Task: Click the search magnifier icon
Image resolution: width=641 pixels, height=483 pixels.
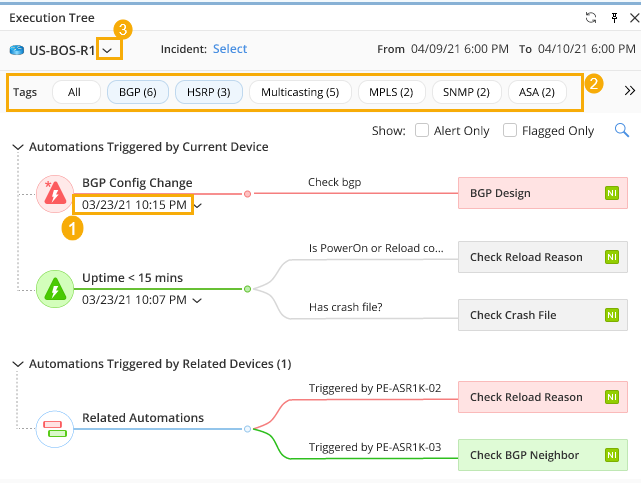Action: point(621,130)
